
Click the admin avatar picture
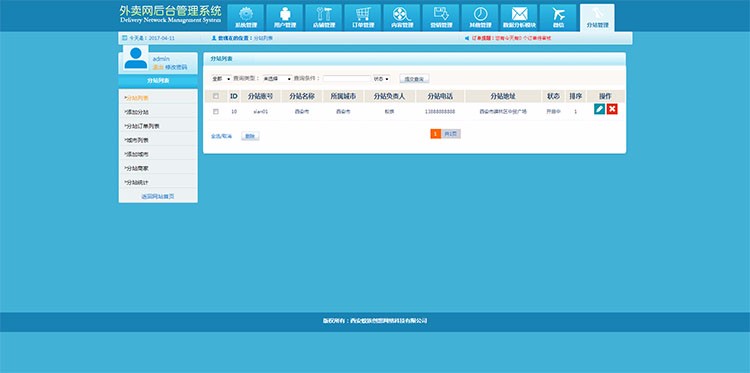click(x=136, y=58)
